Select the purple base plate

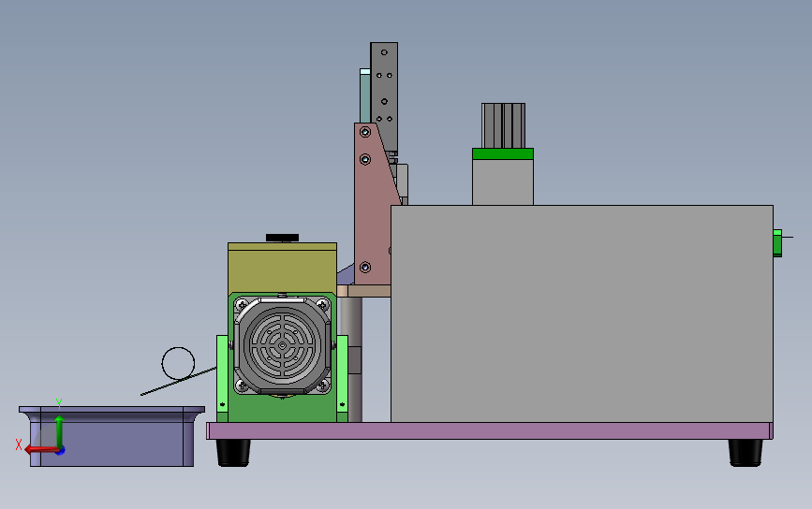(x=490, y=431)
